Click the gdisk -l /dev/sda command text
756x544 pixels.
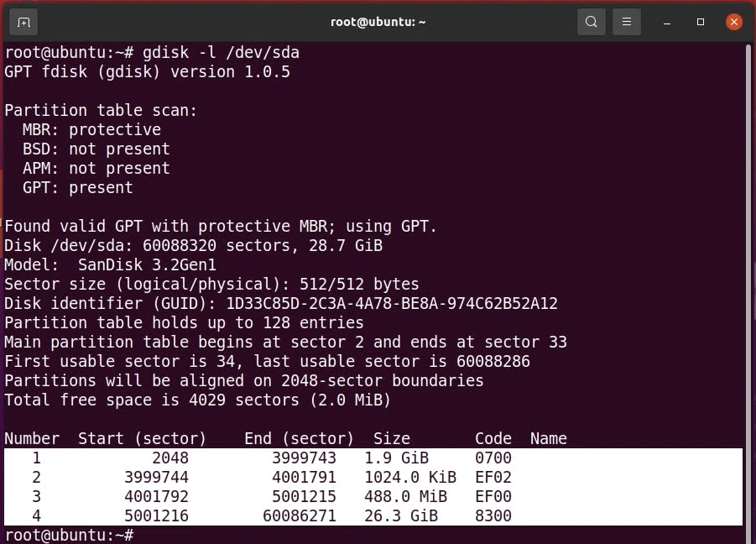coord(221,53)
